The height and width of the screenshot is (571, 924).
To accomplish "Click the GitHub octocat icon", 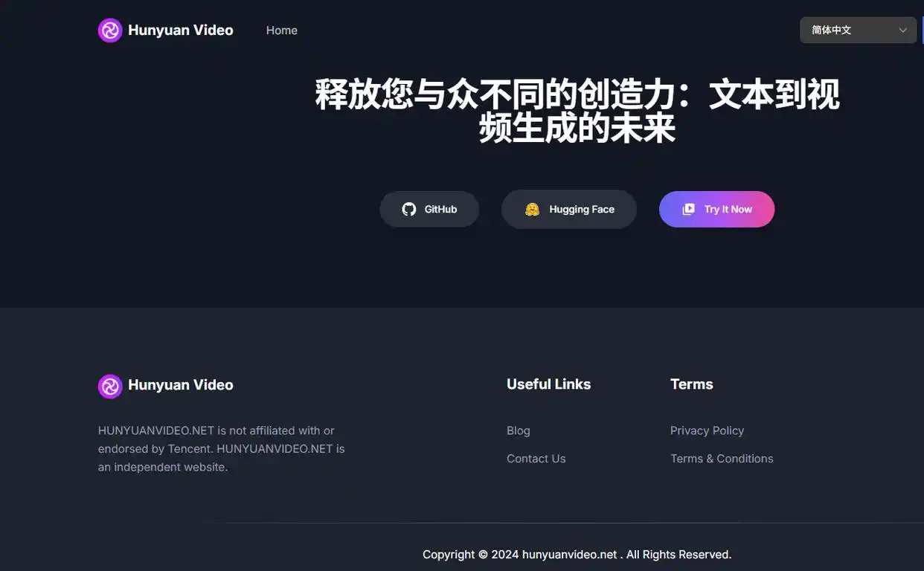I will coord(409,210).
